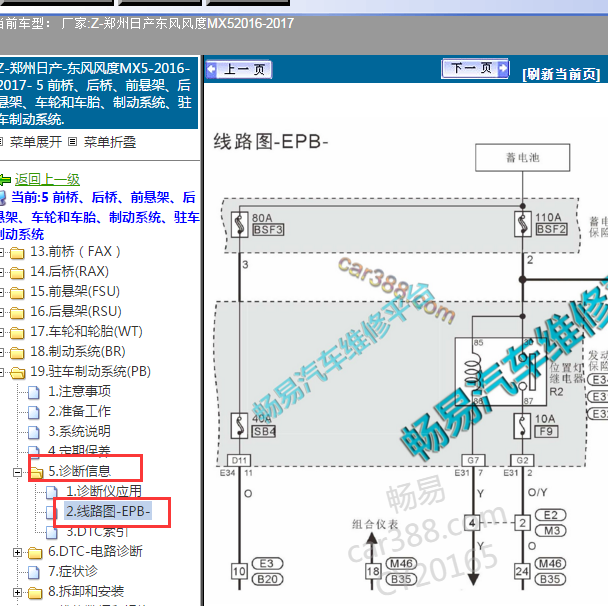The width and height of the screenshot is (608, 606).
Task: Click 线路图-EPB- diagram title
Action: pos(271,141)
